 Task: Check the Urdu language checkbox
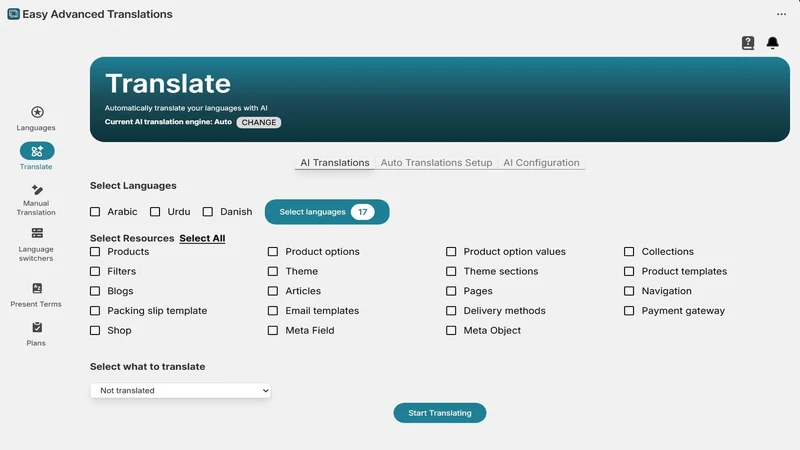pyautogui.click(x=155, y=212)
